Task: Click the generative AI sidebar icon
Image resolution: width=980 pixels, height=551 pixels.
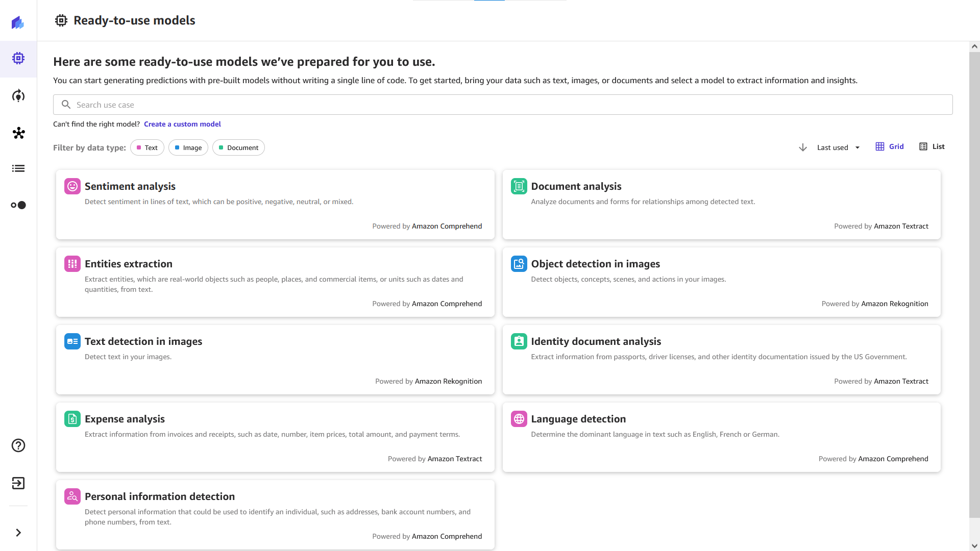Action: [x=18, y=96]
